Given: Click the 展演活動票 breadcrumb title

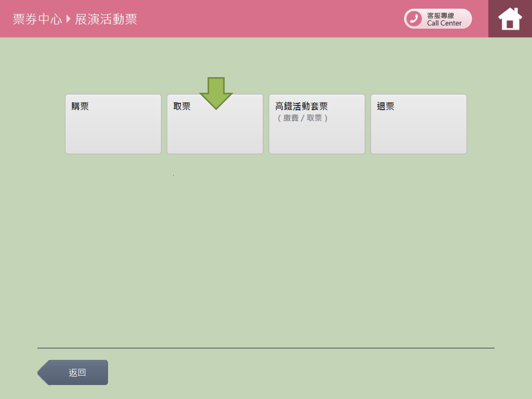Looking at the screenshot, I should click(106, 19).
